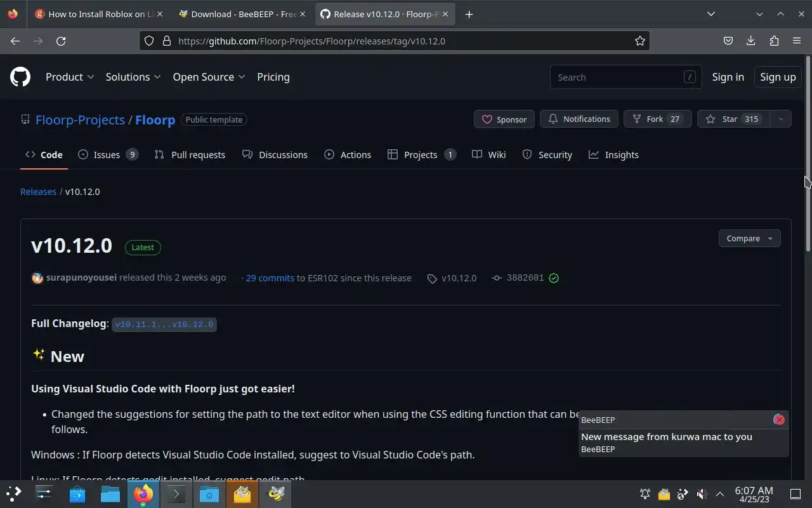Star the Floorp repository
The width and height of the screenshot is (812, 508).
click(x=733, y=119)
